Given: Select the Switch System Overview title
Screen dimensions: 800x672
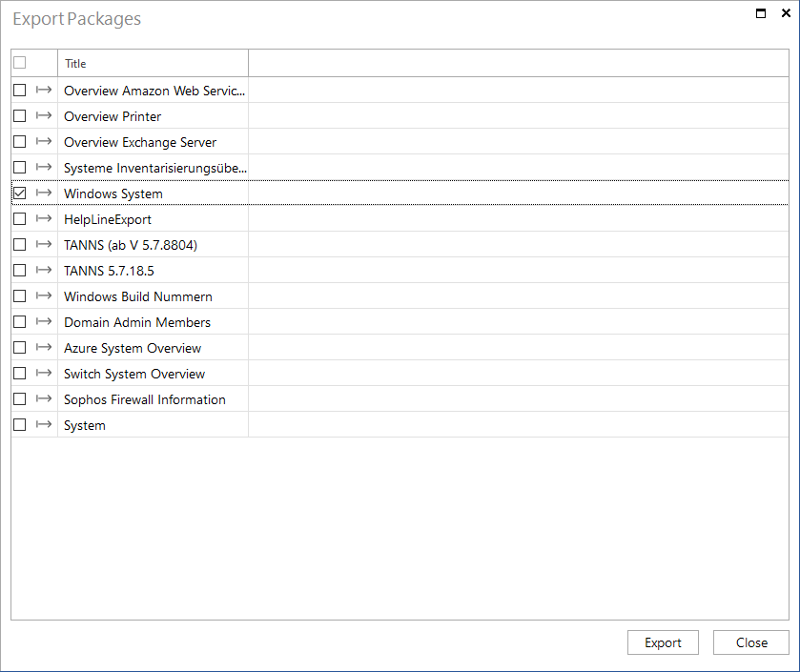Looking at the screenshot, I should pos(134,374).
